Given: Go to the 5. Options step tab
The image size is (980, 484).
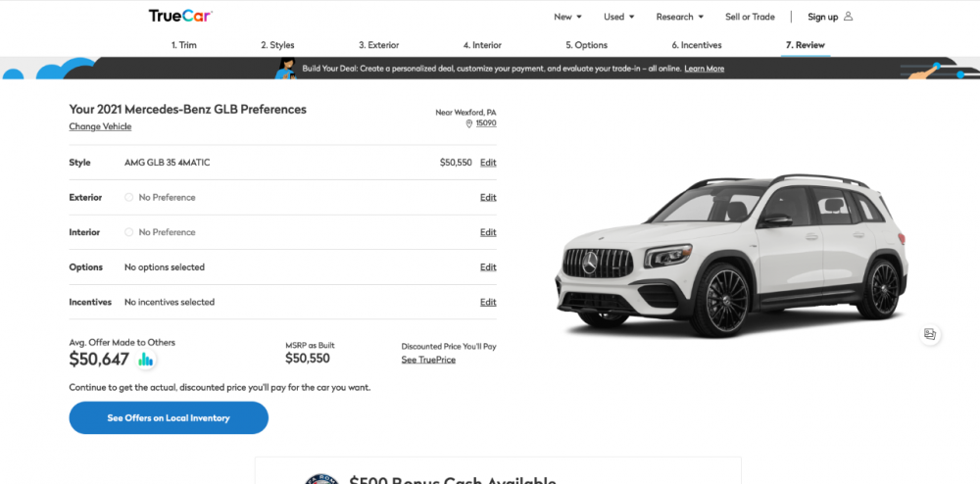Looking at the screenshot, I should (x=586, y=45).
